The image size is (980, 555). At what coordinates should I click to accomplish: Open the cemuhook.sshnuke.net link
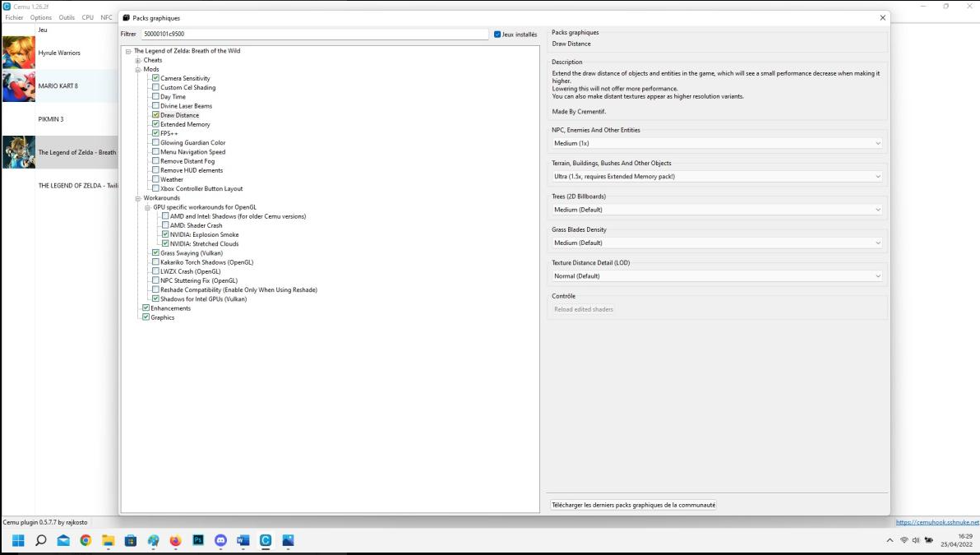(x=937, y=522)
